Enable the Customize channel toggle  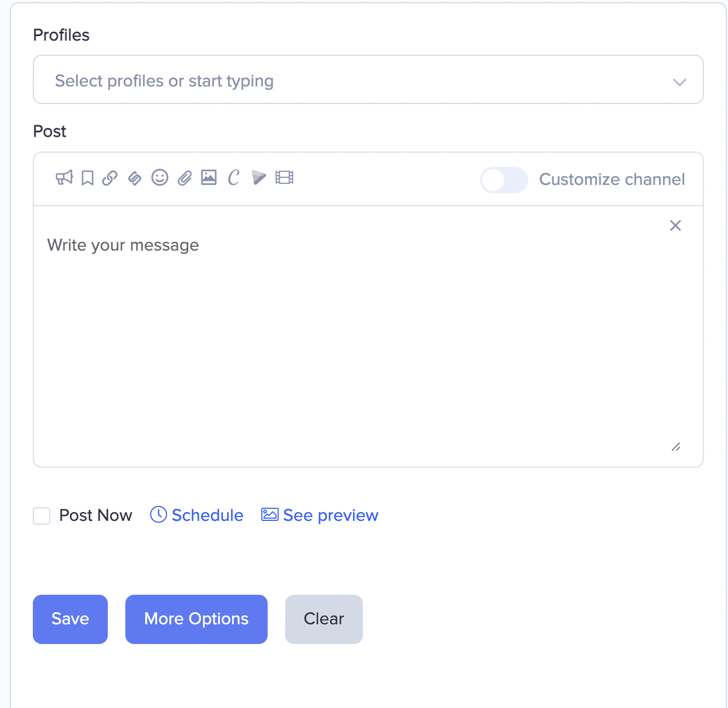pos(504,180)
